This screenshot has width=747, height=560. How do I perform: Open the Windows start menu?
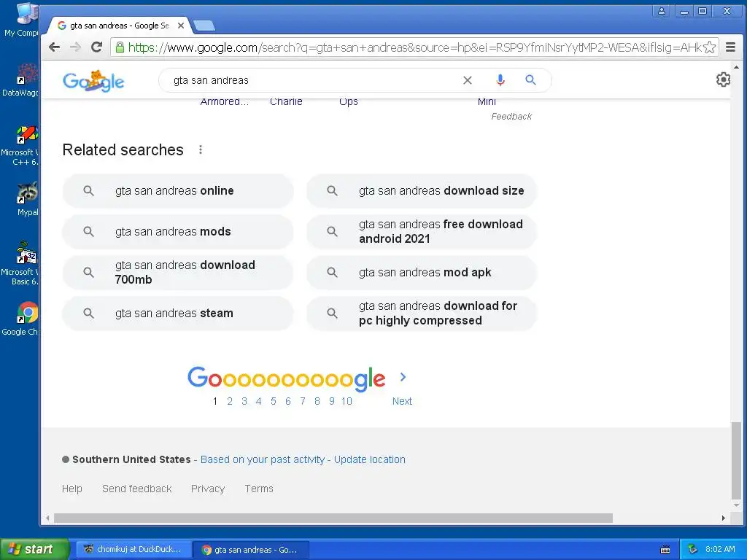(x=34, y=550)
